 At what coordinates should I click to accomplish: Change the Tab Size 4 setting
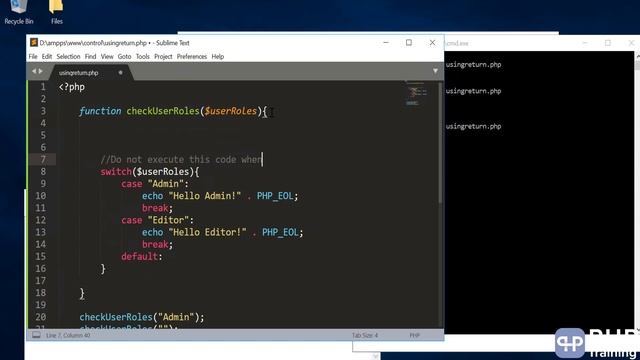(365, 335)
